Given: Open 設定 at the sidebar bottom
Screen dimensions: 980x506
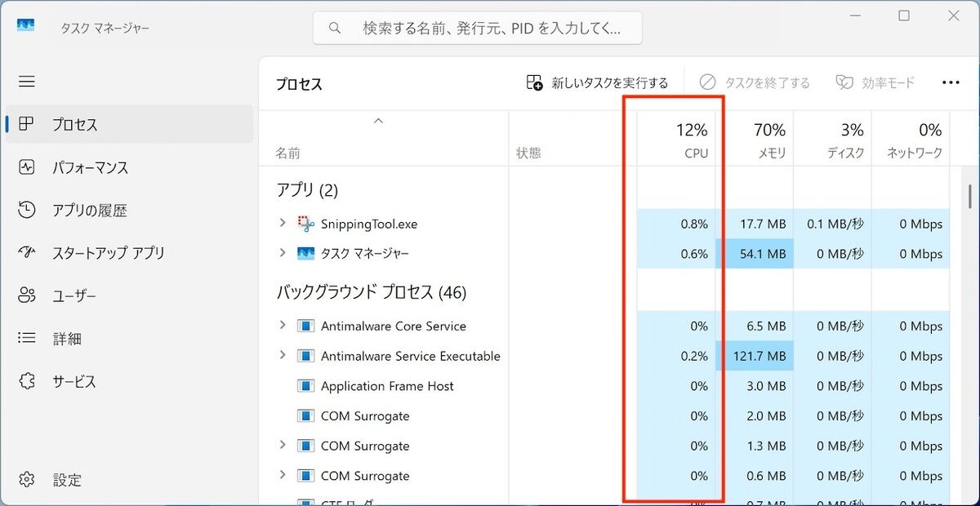Looking at the screenshot, I should [130, 479].
